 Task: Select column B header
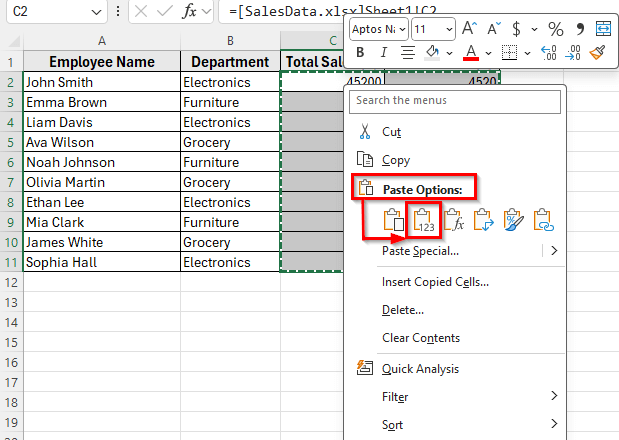(x=230, y=41)
